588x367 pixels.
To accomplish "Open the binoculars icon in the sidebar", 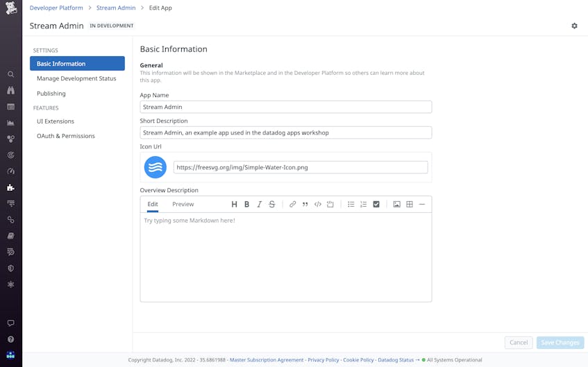I will coord(11,90).
